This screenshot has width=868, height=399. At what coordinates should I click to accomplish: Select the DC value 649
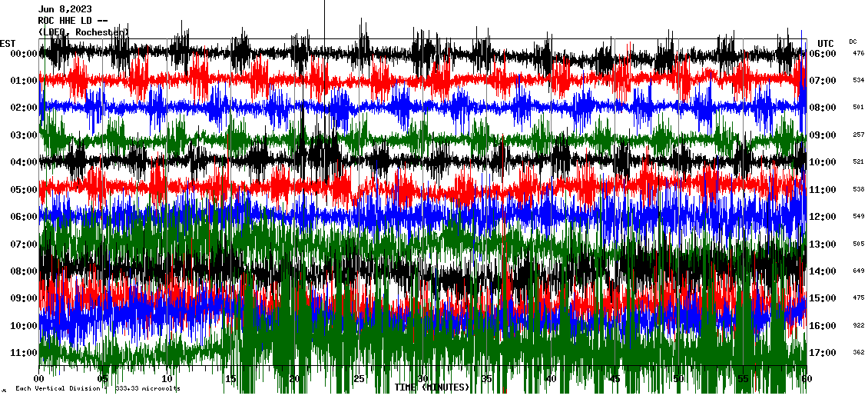pos(858,271)
